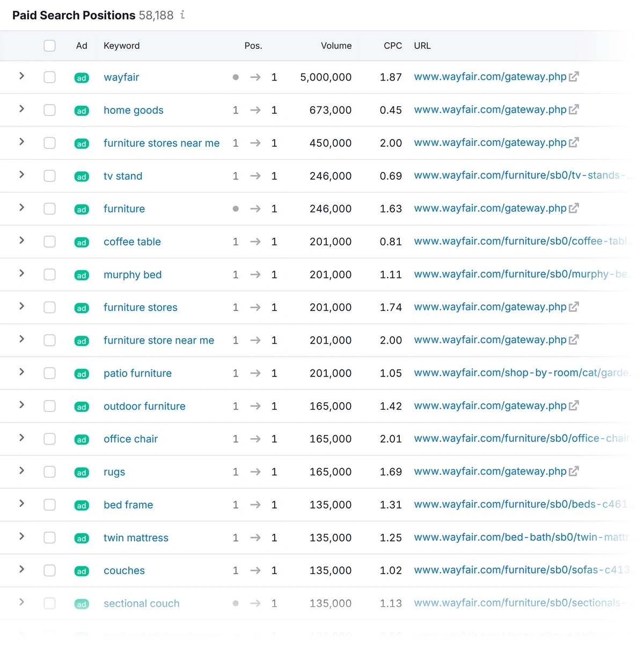Open external link icon in furniture keyword row
Screen dimensions: 644x646
[x=574, y=208]
